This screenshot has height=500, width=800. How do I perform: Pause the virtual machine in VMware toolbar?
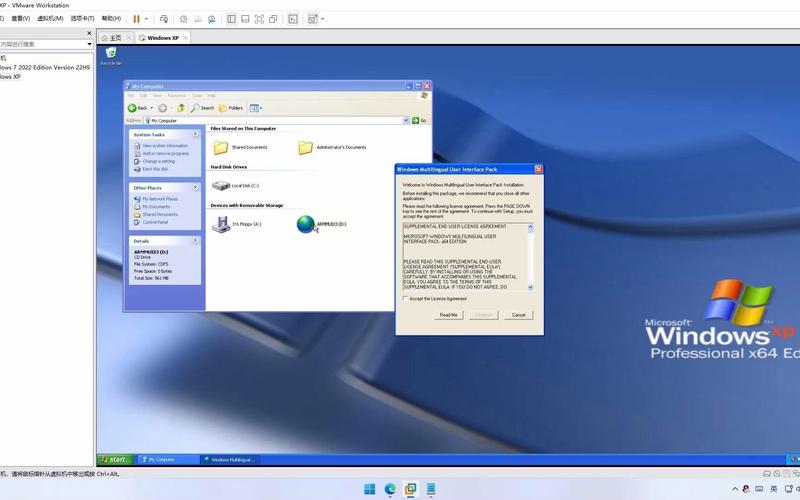coord(136,19)
